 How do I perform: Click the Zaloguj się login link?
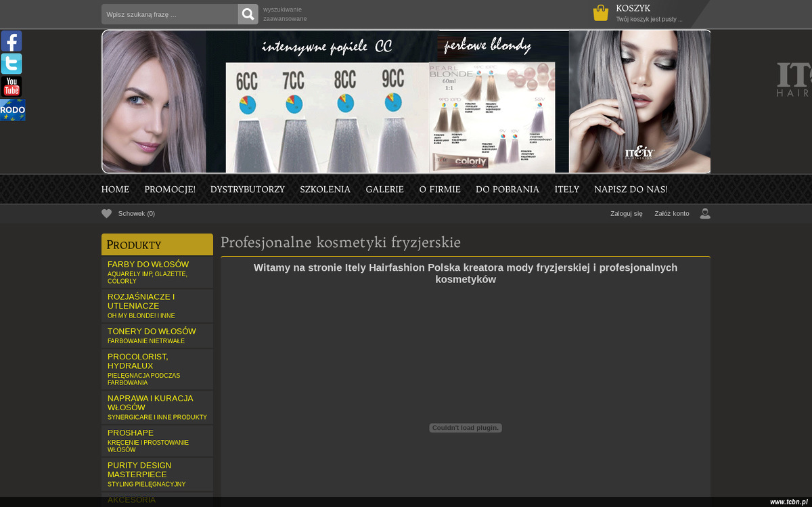pyautogui.click(x=627, y=214)
